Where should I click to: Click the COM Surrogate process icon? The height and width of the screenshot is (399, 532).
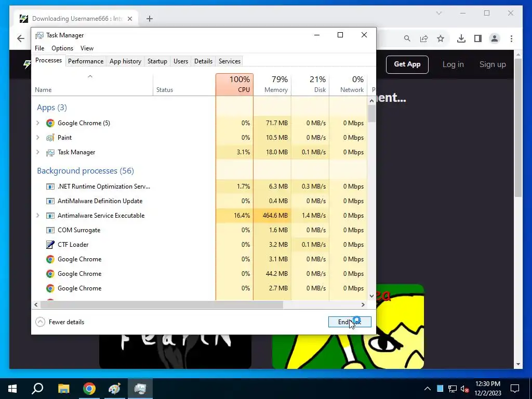click(50, 230)
